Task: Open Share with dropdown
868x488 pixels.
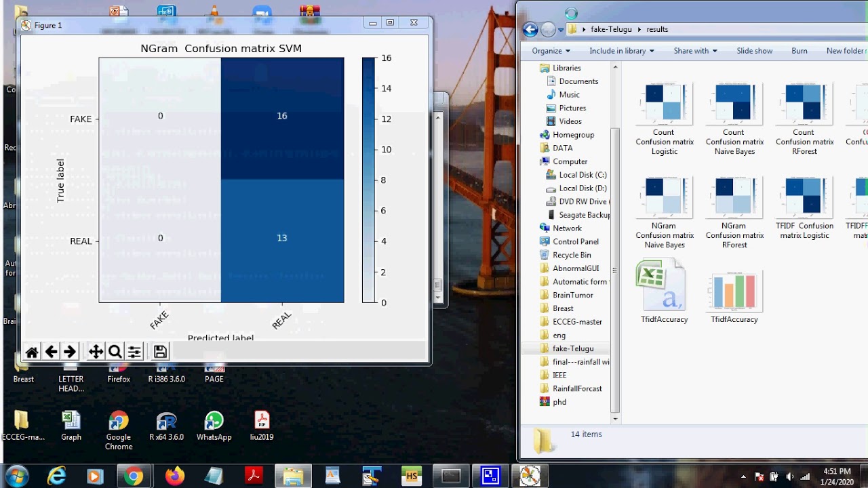Action: 695,51
